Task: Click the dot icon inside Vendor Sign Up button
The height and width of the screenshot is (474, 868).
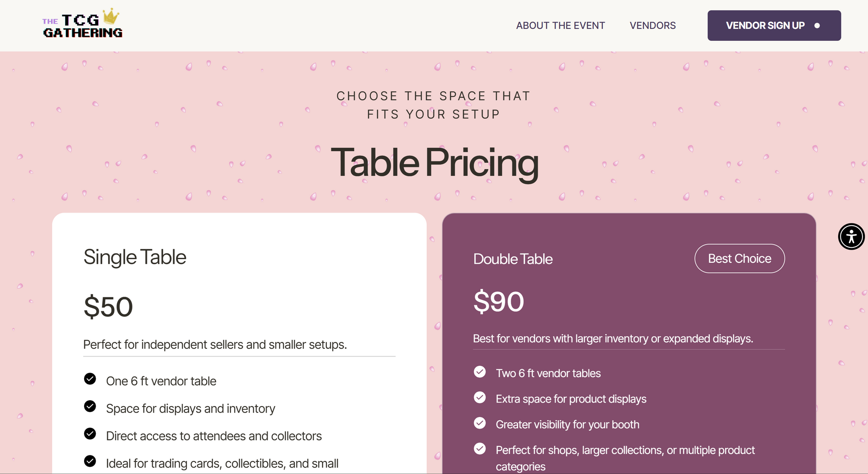Action: [816, 26]
